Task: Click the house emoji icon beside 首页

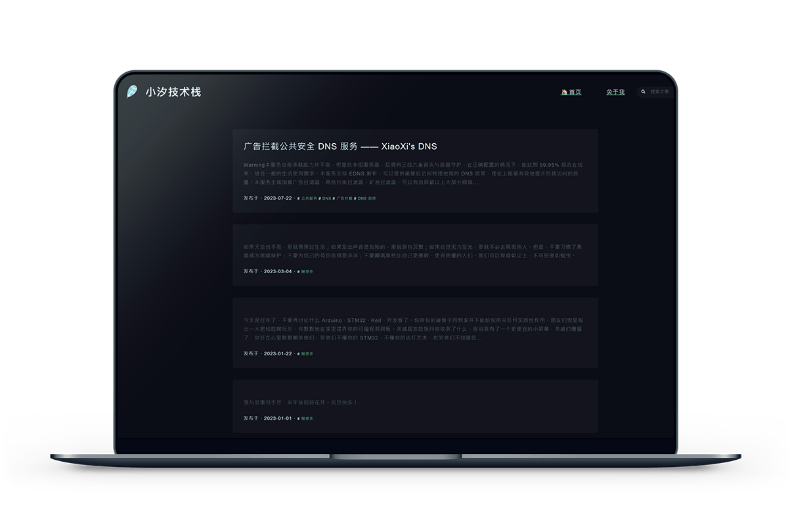Action: point(565,92)
